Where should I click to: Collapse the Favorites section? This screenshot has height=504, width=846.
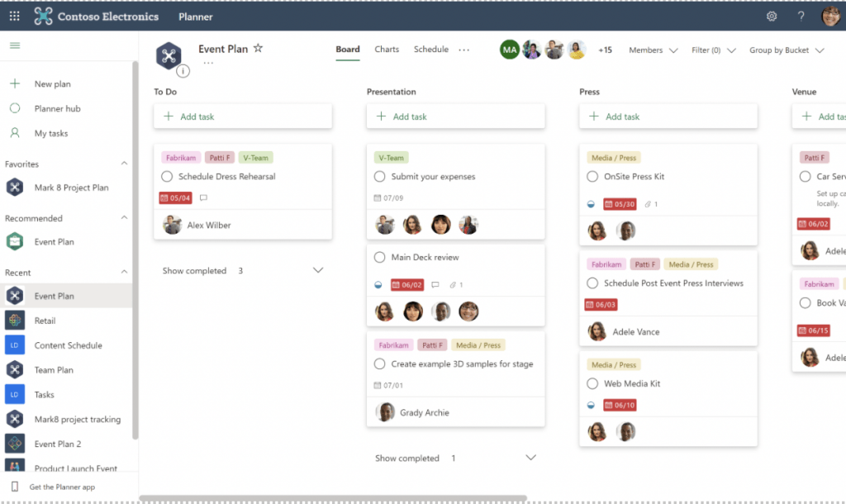click(124, 164)
